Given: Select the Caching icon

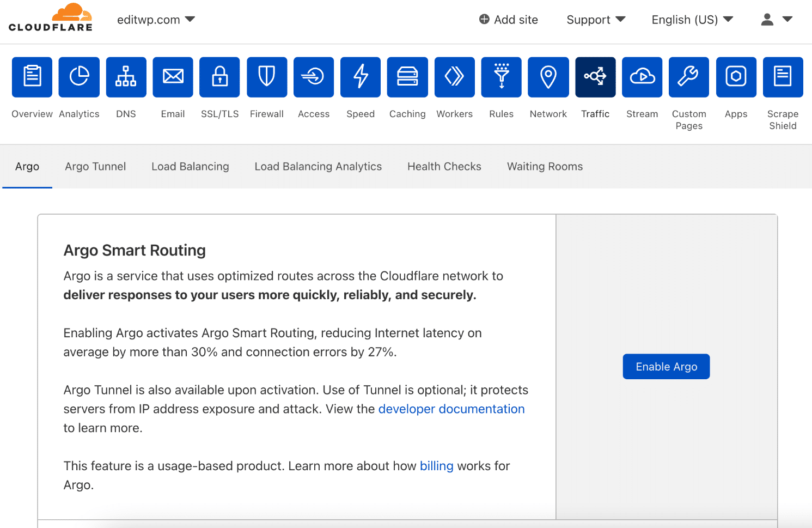Looking at the screenshot, I should tap(407, 77).
